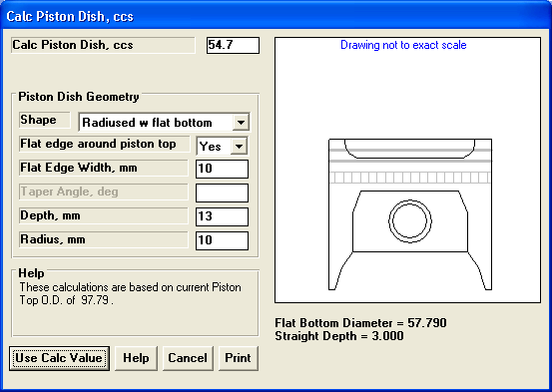Screen dimensions: 552x392
Task: Click the Print button
Action: [238, 358]
